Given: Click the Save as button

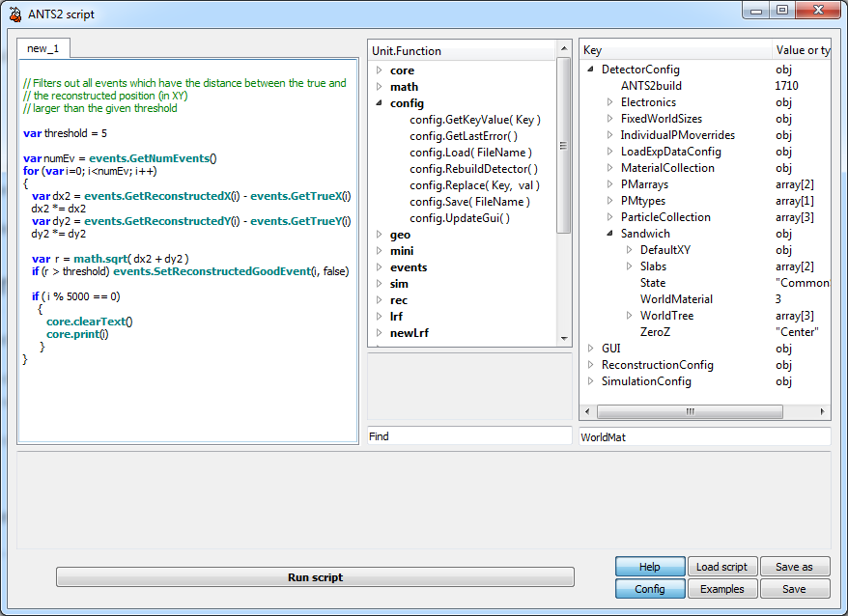Looking at the screenshot, I should pyautogui.click(x=794, y=567).
